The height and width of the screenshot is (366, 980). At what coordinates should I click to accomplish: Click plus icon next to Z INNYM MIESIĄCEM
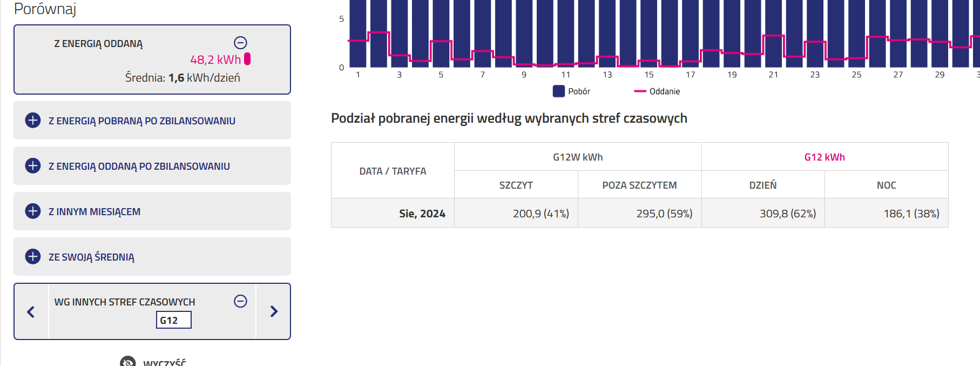(x=33, y=211)
